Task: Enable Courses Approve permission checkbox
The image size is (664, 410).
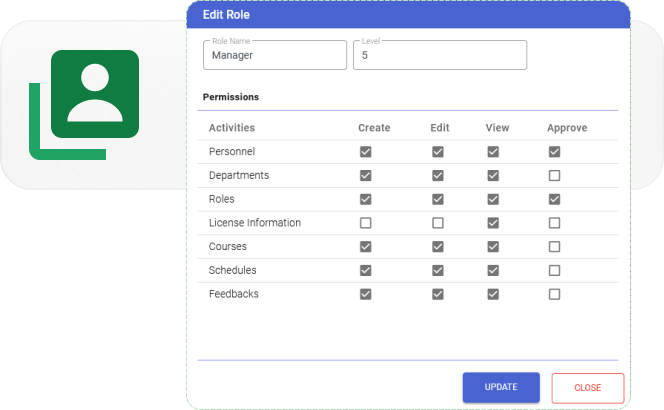Action: pyautogui.click(x=554, y=247)
